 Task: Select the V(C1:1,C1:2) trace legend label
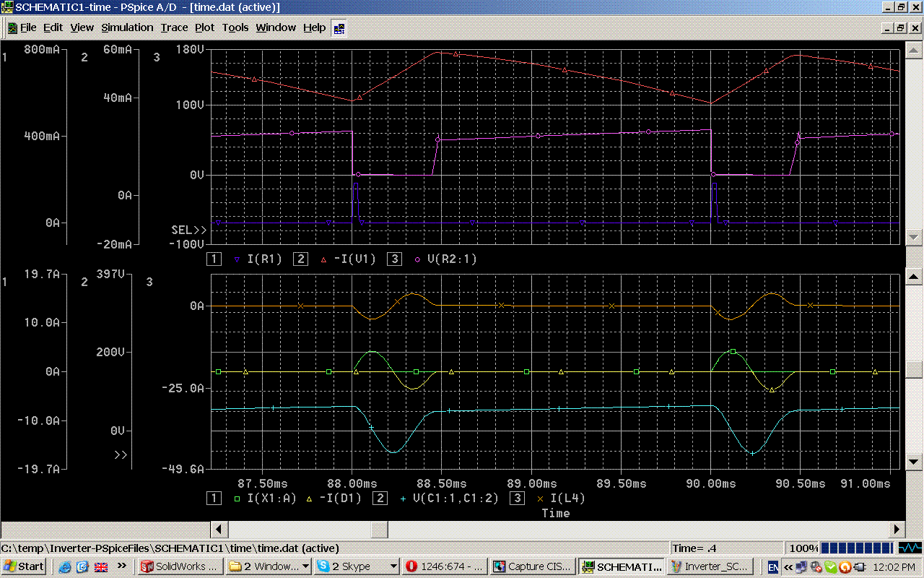(x=456, y=498)
